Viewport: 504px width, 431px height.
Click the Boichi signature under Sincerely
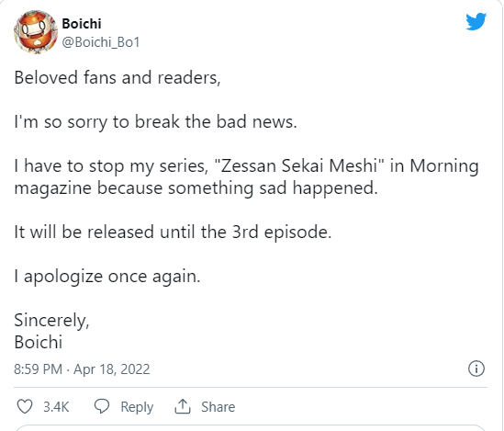(39, 342)
